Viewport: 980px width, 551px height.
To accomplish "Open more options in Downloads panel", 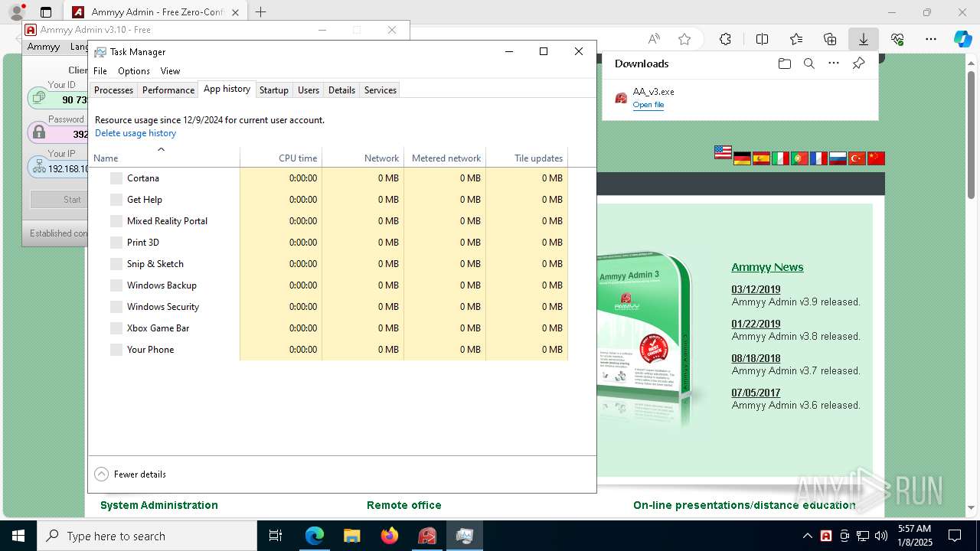I will click(x=834, y=64).
